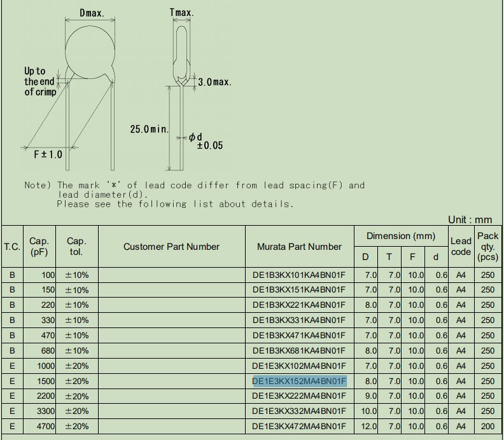Click the capacitance value 470

(48, 336)
